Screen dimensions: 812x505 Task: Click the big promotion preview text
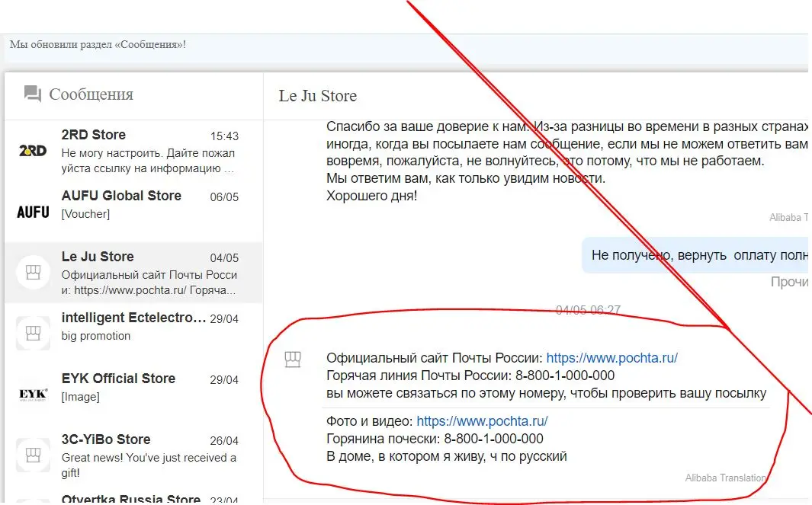pos(96,336)
